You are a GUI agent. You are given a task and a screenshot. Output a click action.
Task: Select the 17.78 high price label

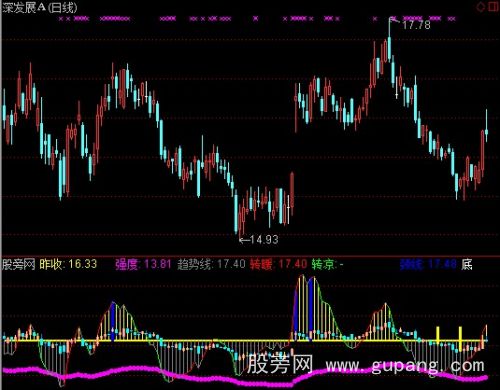pyautogui.click(x=416, y=25)
